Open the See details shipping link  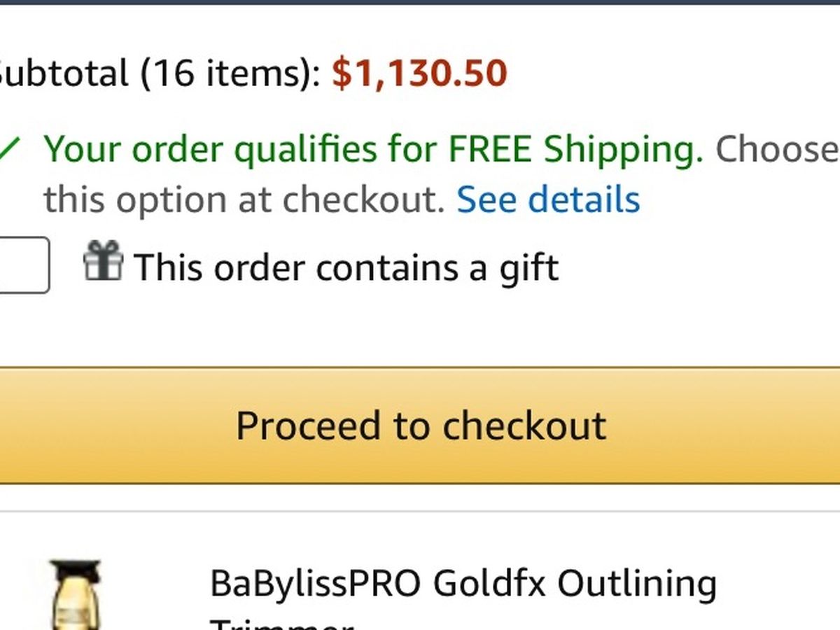coord(548,199)
